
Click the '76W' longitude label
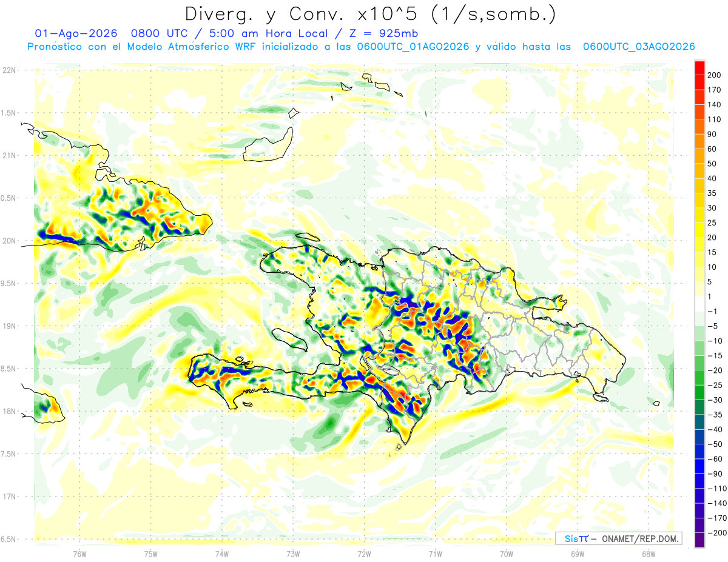79,554
